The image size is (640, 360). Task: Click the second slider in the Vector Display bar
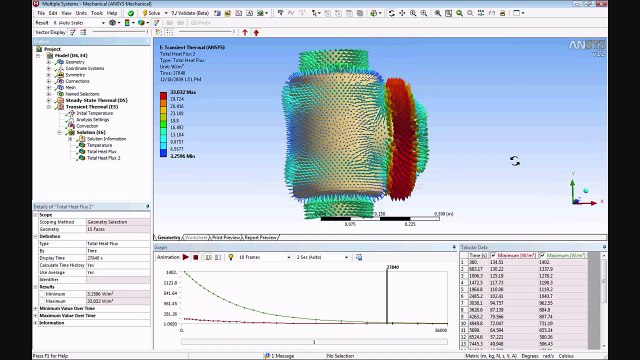(207, 32)
